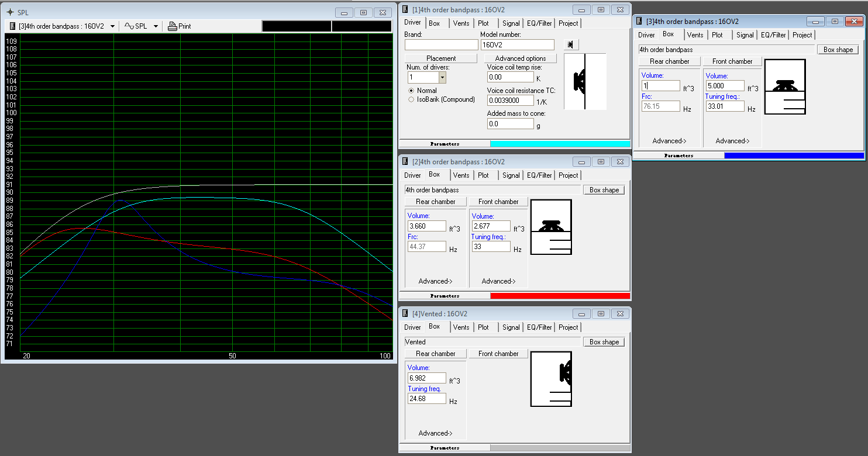
Task: Click the Print button in SPL window
Action: tap(180, 26)
